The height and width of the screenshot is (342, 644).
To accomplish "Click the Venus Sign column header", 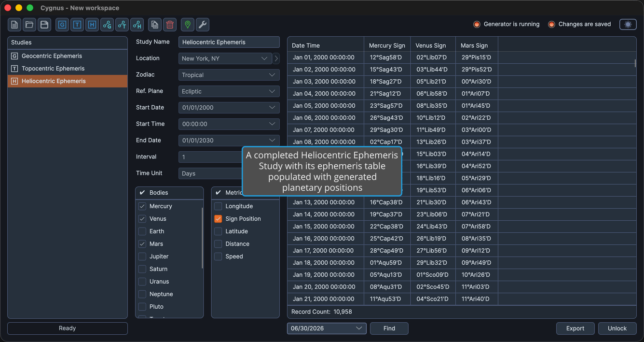I will 433,45.
